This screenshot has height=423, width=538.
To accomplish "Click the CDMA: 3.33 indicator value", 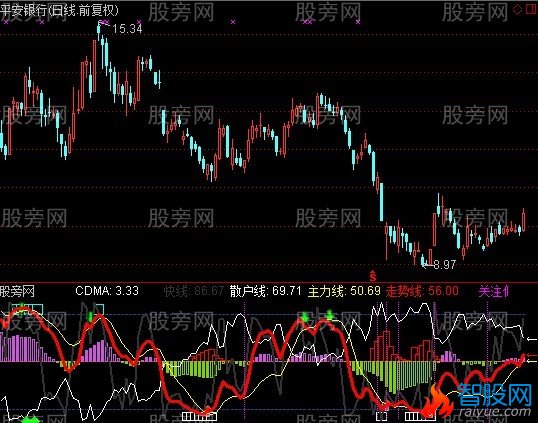I will click(x=107, y=291).
